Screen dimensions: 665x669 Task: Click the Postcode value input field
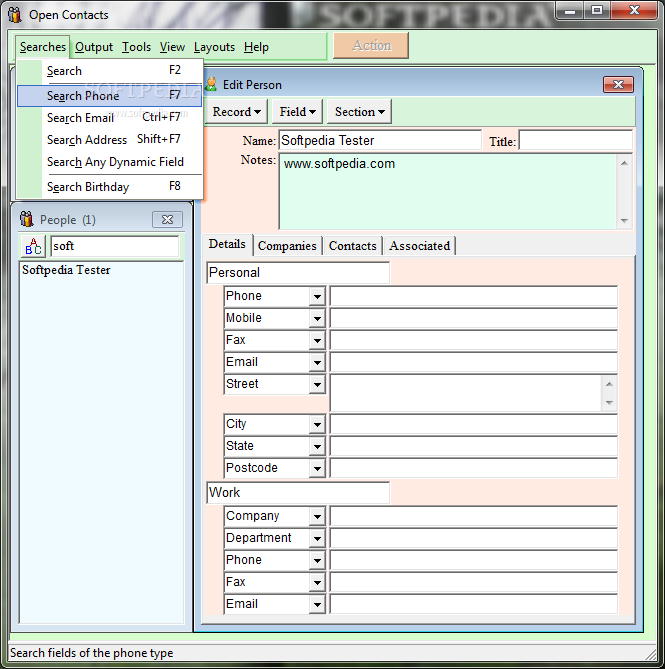(x=473, y=468)
